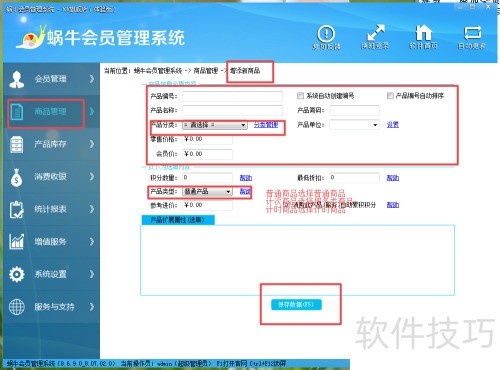Select the 产品扩展属性(选填) tab
Image resolution: width=500 pixels, height=370 pixels.
coord(178,220)
